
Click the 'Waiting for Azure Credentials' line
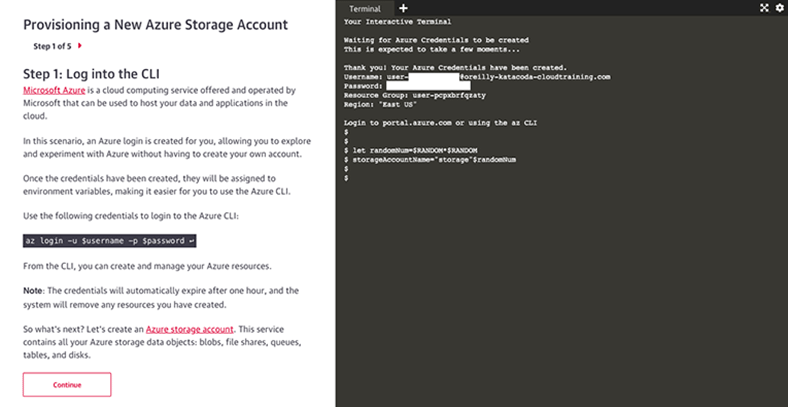tap(436, 40)
